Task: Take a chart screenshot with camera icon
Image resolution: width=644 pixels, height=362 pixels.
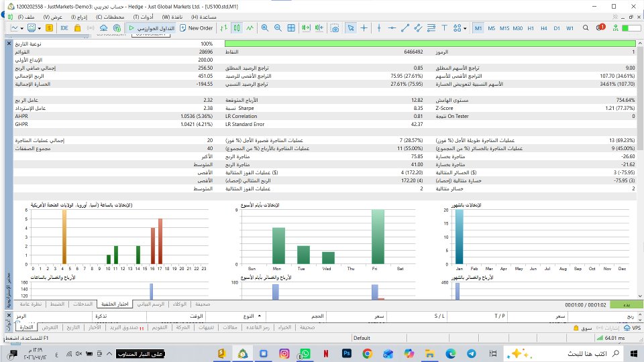Action: (x=335, y=28)
